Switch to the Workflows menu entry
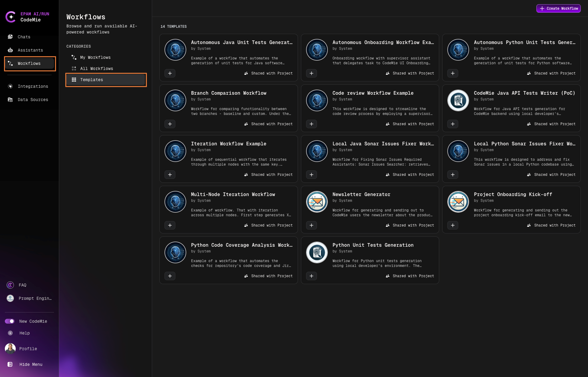This screenshot has width=588, height=377. 29,63
